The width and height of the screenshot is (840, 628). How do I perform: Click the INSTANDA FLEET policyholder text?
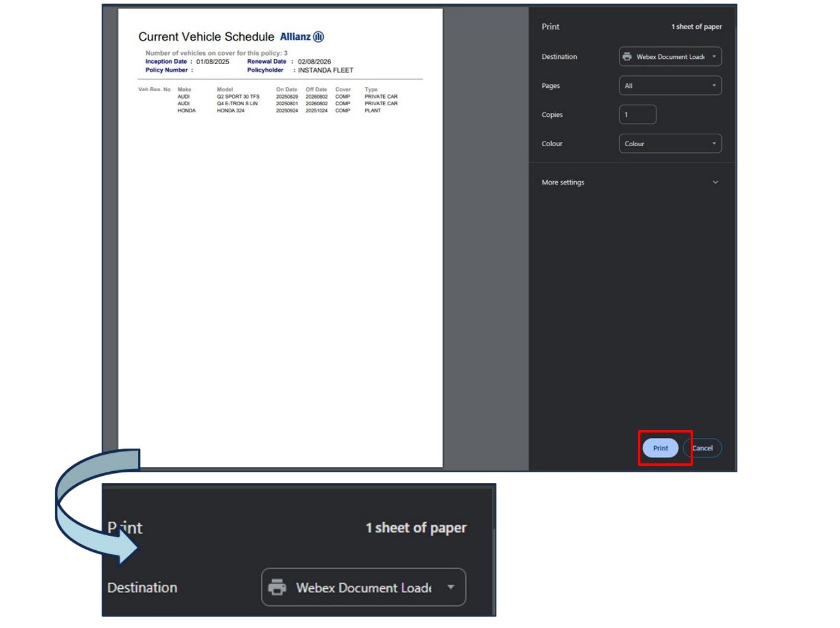[x=326, y=70]
